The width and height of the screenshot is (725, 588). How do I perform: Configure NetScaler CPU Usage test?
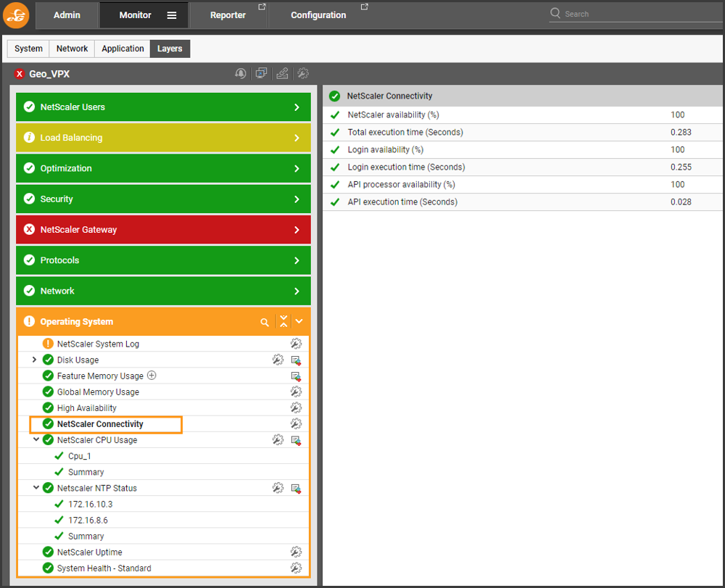[278, 439]
